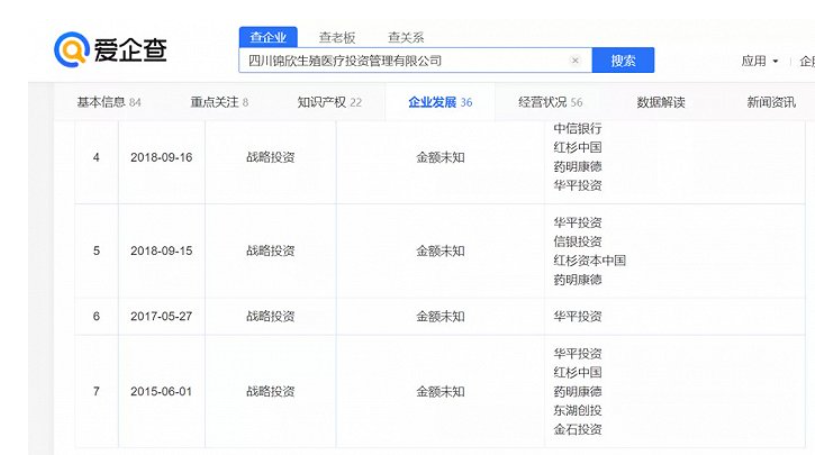The height and width of the screenshot is (470, 833).
Task: Click 战略投资 in the 2017-05-27 row
Action: 270,316
